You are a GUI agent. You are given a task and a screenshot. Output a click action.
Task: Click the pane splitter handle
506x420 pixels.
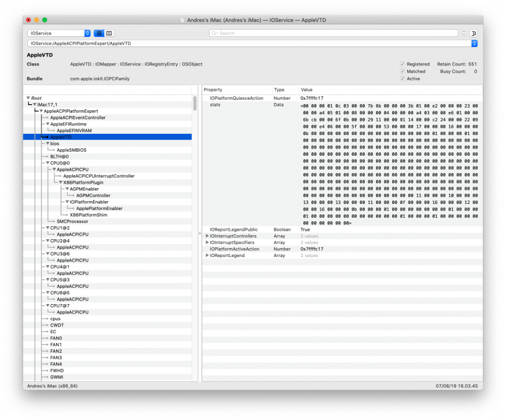tap(199, 233)
